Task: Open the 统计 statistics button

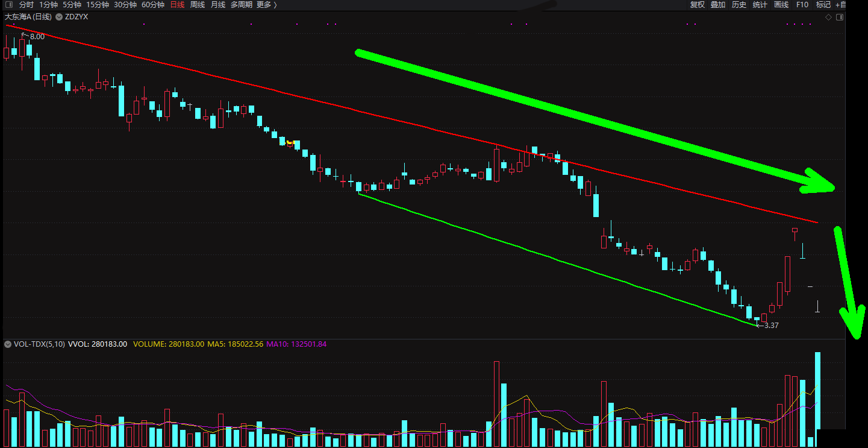Action: click(x=760, y=5)
